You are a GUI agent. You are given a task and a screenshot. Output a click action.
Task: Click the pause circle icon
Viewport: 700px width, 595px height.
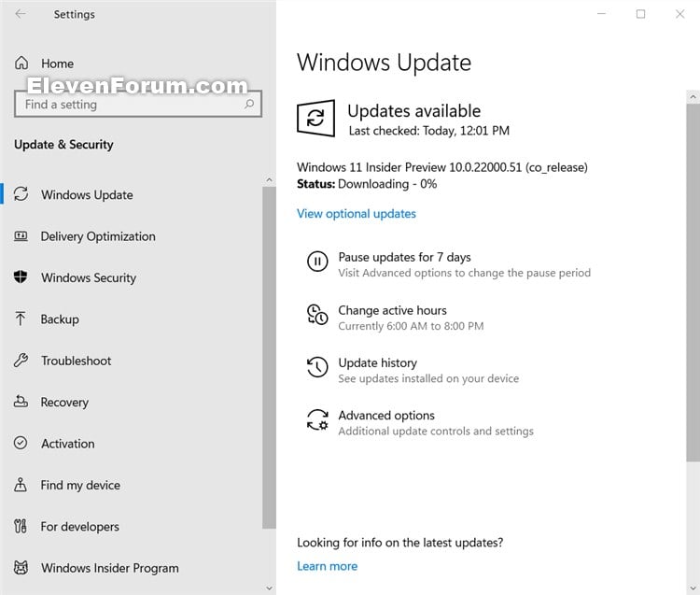point(317,261)
